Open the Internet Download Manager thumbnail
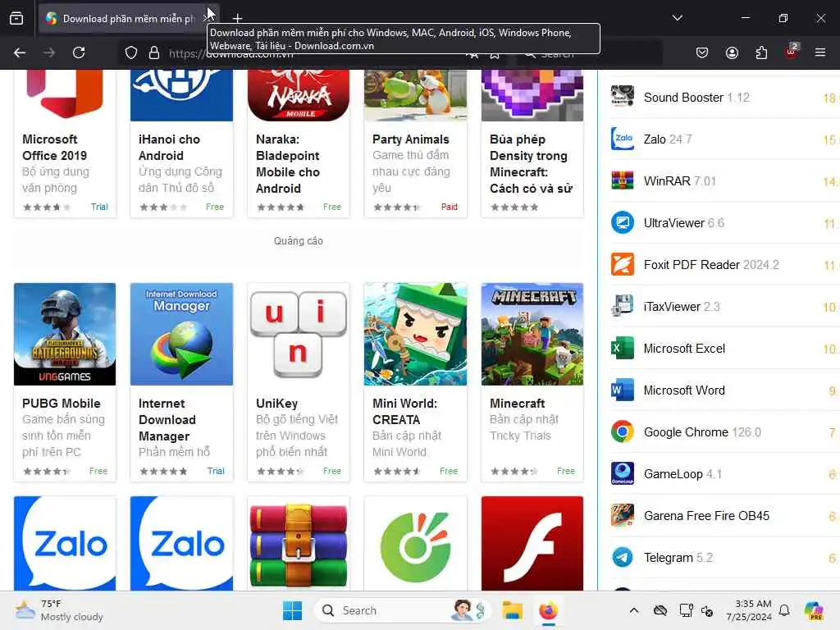This screenshot has height=630, width=840. point(181,335)
